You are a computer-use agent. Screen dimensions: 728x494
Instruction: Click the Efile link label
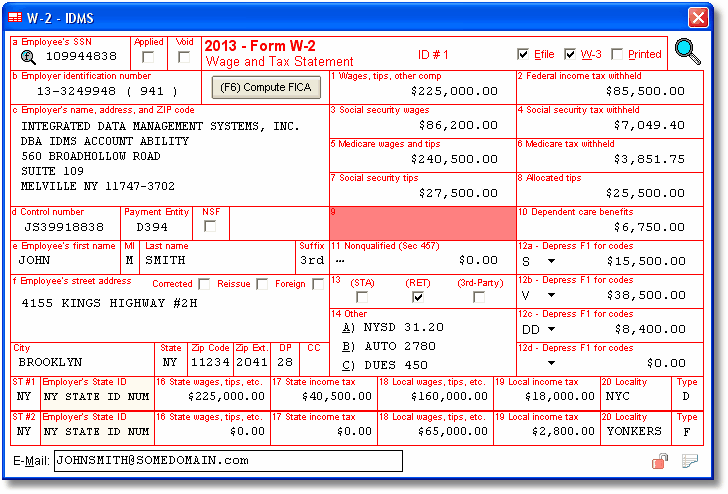pyautogui.click(x=544, y=54)
